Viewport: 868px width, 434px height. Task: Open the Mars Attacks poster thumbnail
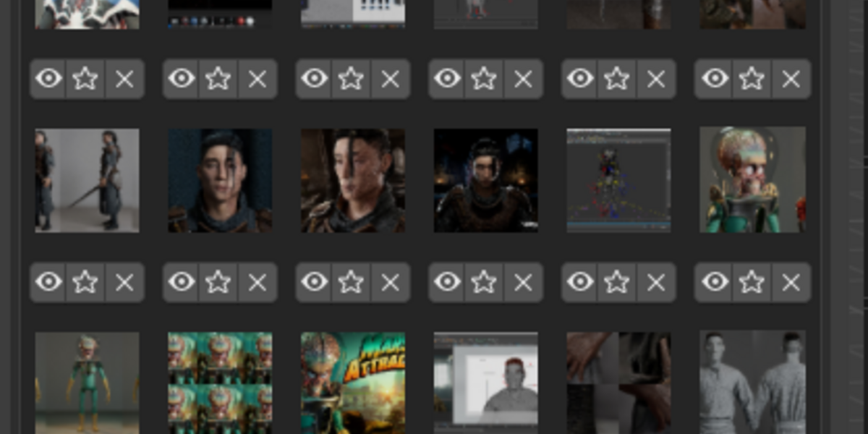click(353, 383)
